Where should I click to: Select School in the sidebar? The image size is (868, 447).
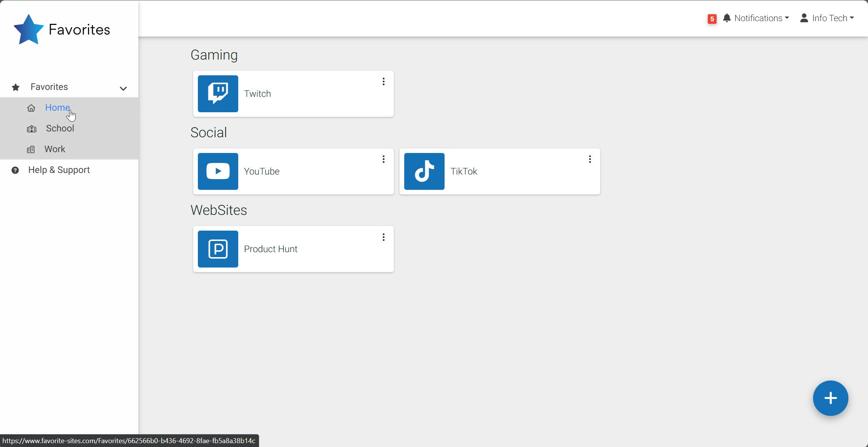(x=69, y=128)
